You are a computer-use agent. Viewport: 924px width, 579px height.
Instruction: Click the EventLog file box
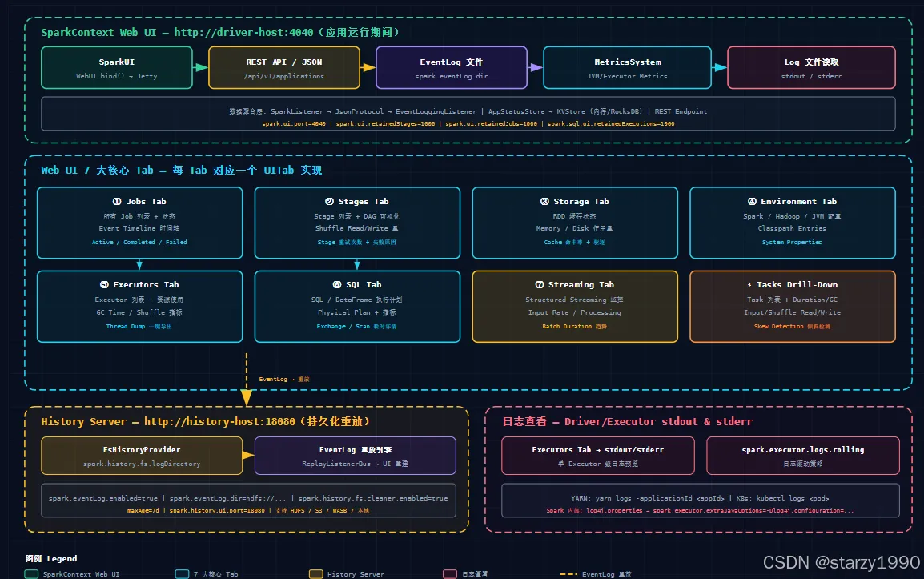(x=452, y=68)
